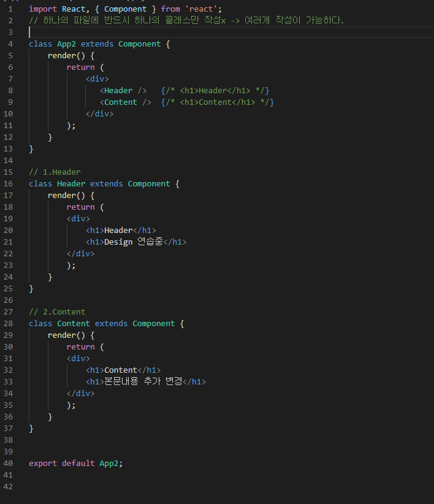Image resolution: width=434 pixels, height=504 pixels.
Task: Click line number 42 in the gutter
Action: point(9,487)
